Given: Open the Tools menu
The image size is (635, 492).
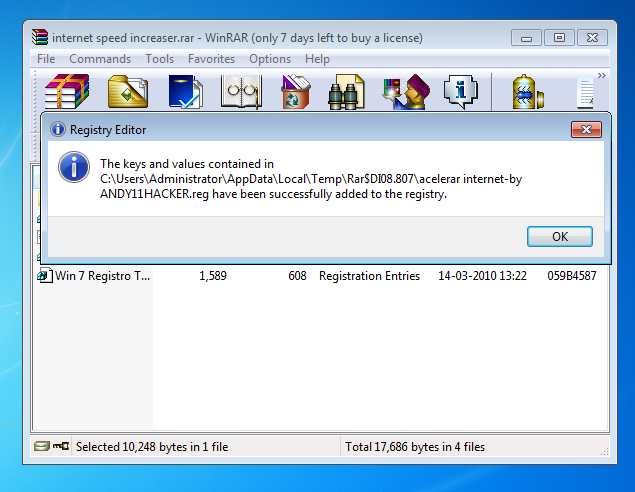Looking at the screenshot, I should click(160, 59).
